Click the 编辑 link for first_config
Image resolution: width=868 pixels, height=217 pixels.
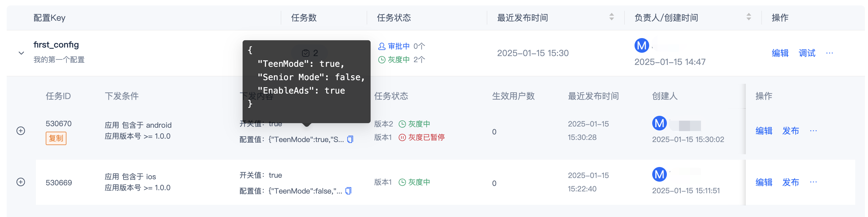[780, 53]
